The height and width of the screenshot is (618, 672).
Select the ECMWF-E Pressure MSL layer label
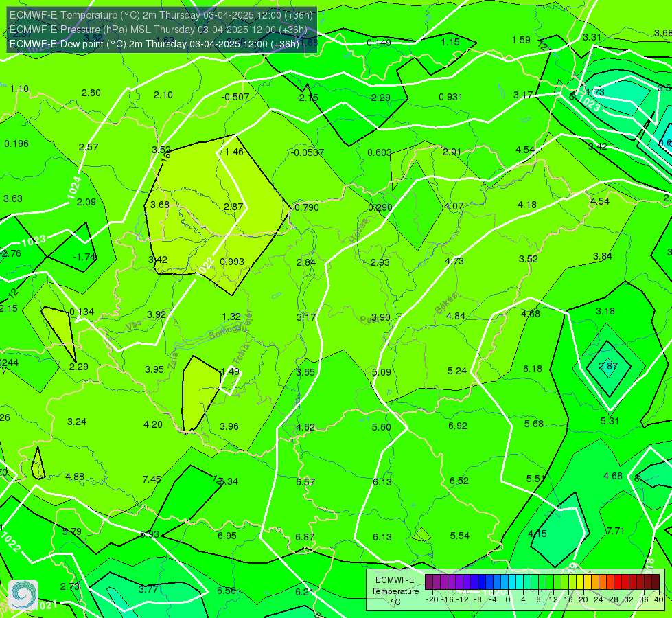[158, 30]
